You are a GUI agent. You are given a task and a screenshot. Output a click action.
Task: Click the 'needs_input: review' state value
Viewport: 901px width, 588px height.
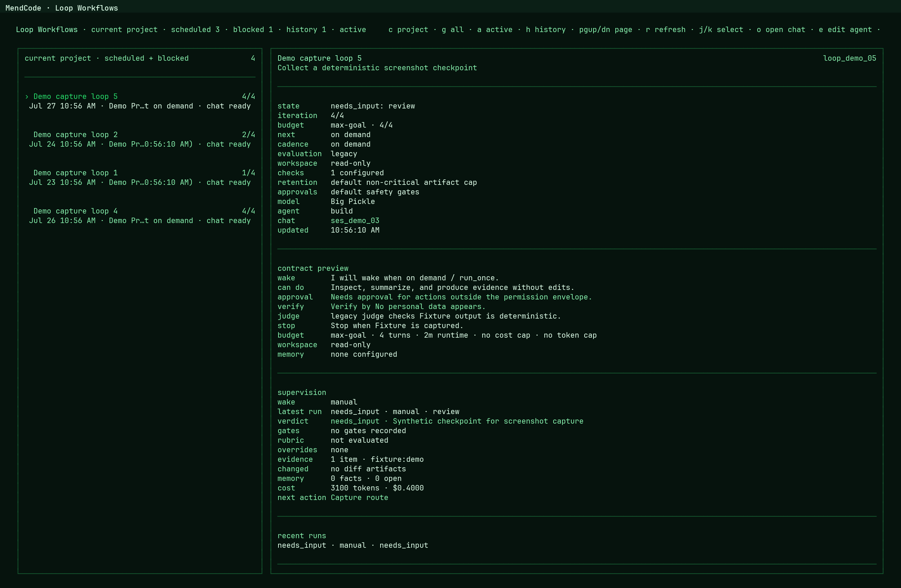372,106
